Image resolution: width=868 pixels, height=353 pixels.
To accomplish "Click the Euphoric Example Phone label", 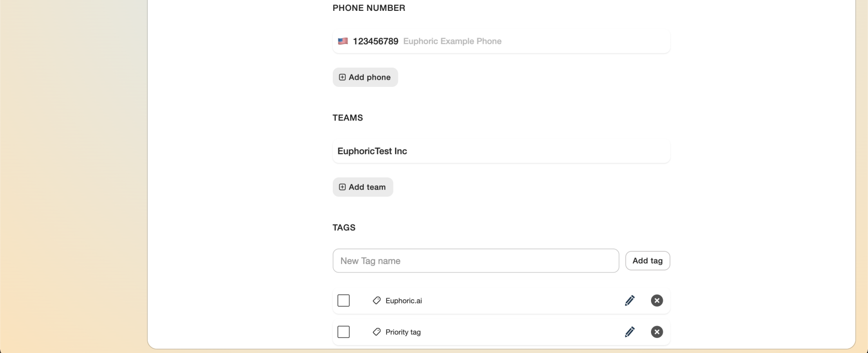I will 452,41.
